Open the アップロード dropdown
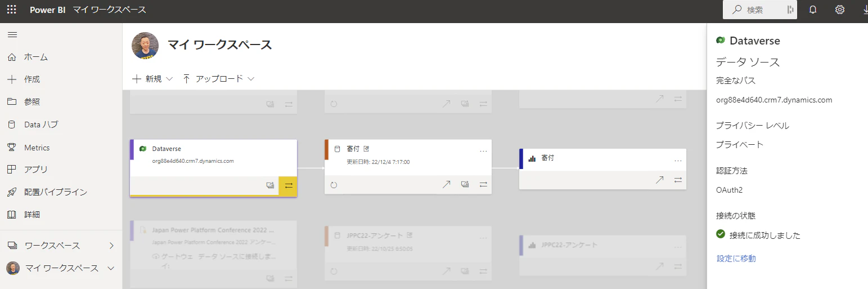Viewport: 868px width, 289px height. [x=219, y=79]
